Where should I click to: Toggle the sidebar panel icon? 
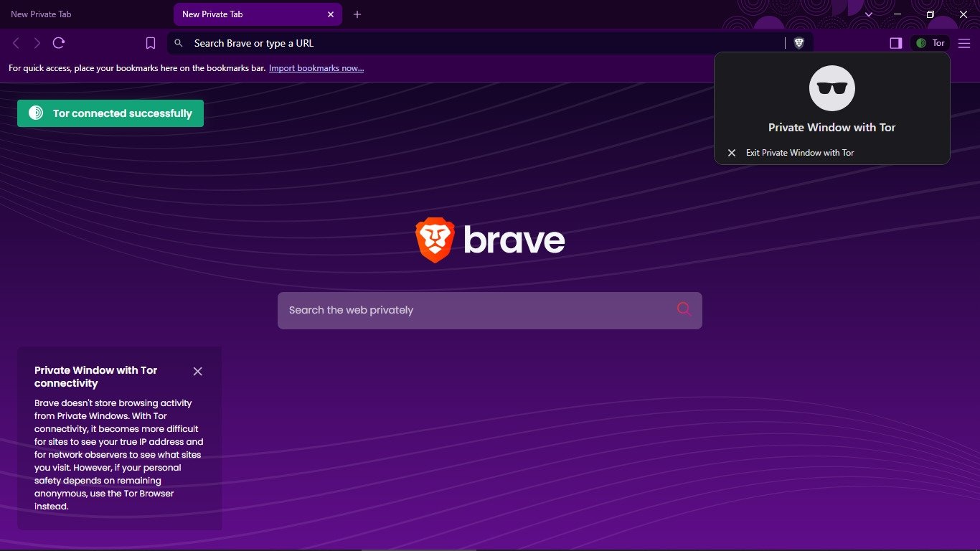(895, 43)
